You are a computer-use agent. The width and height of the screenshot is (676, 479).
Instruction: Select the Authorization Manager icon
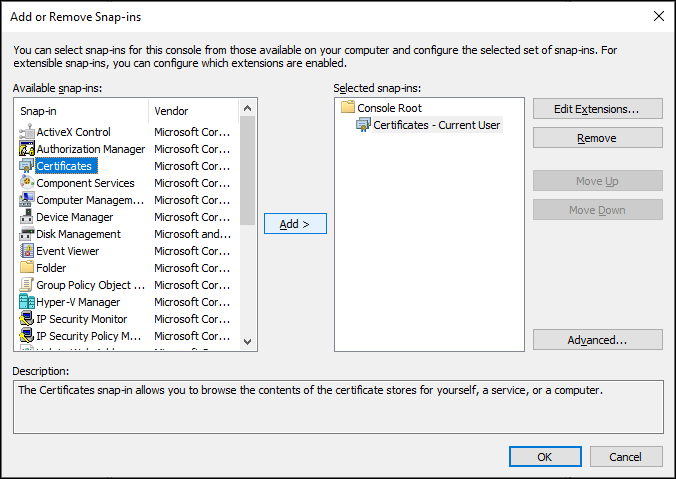pyautogui.click(x=27, y=149)
